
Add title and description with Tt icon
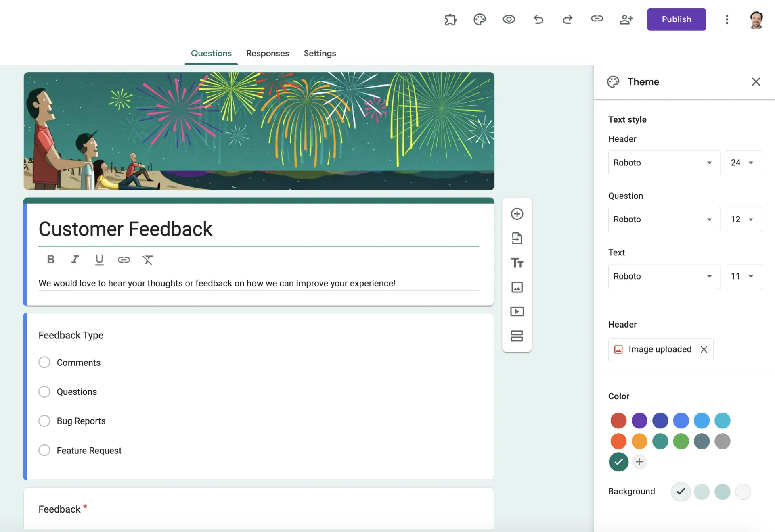[517, 263]
